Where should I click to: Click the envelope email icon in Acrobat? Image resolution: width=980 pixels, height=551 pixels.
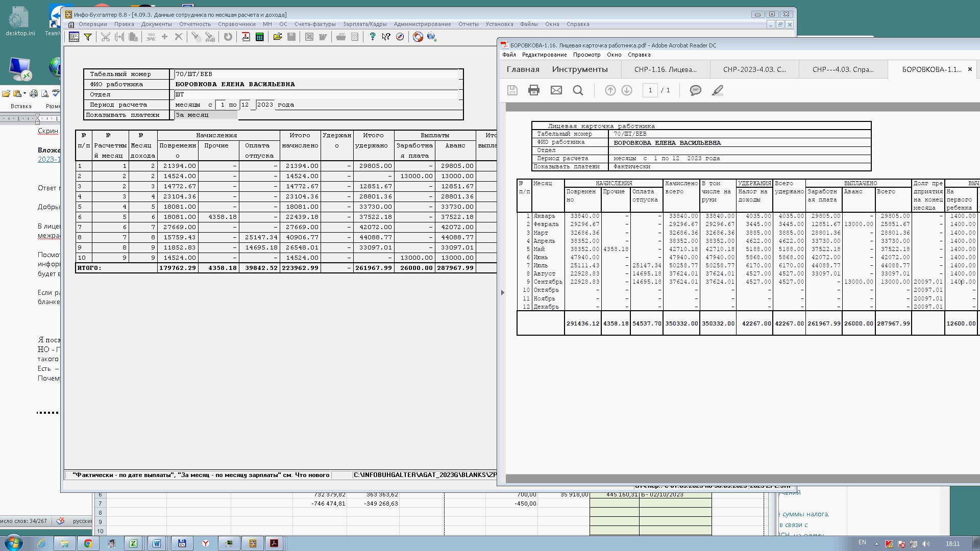pyautogui.click(x=556, y=90)
